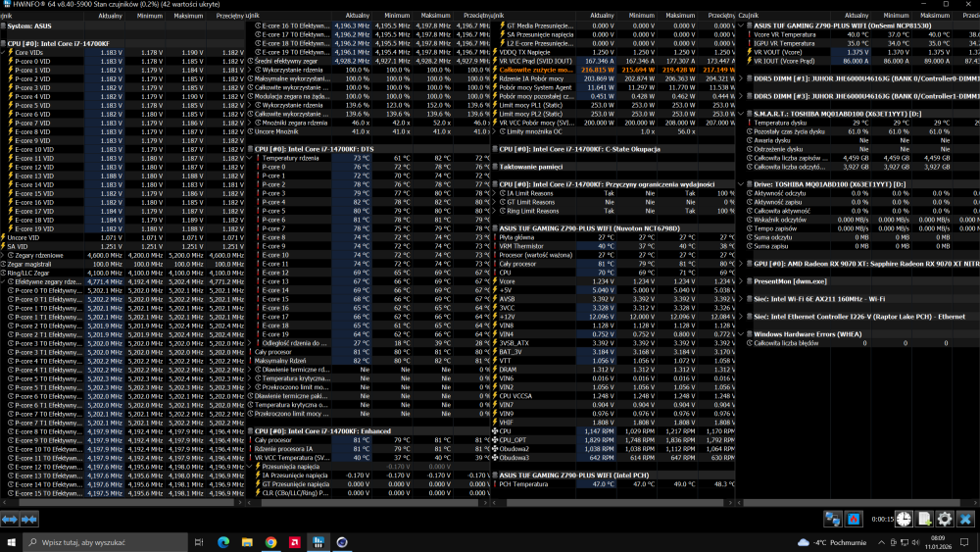The height and width of the screenshot is (552, 980).
Task: Collapse the Drive: TOSHIBA MQ01ABD100 section
Action: 740,184
